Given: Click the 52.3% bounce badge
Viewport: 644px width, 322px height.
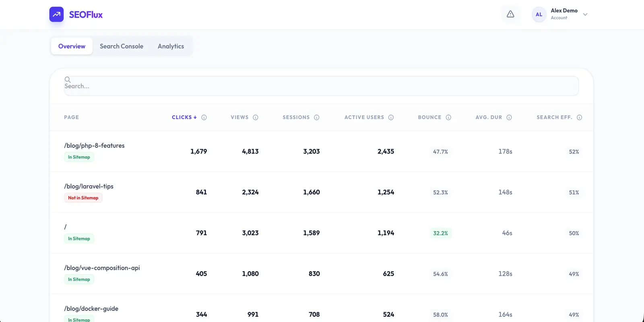Looking at the screenshot, I should pos(440,192).
